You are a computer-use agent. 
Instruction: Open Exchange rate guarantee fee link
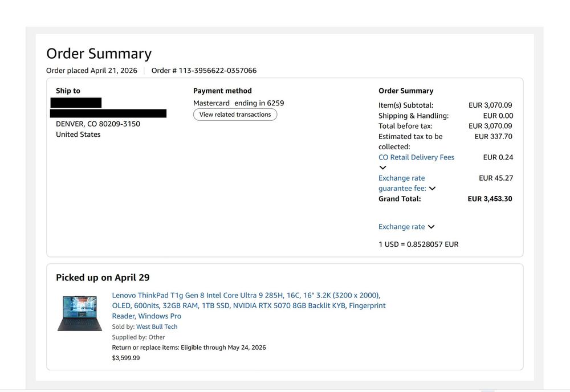coord(402,183)
